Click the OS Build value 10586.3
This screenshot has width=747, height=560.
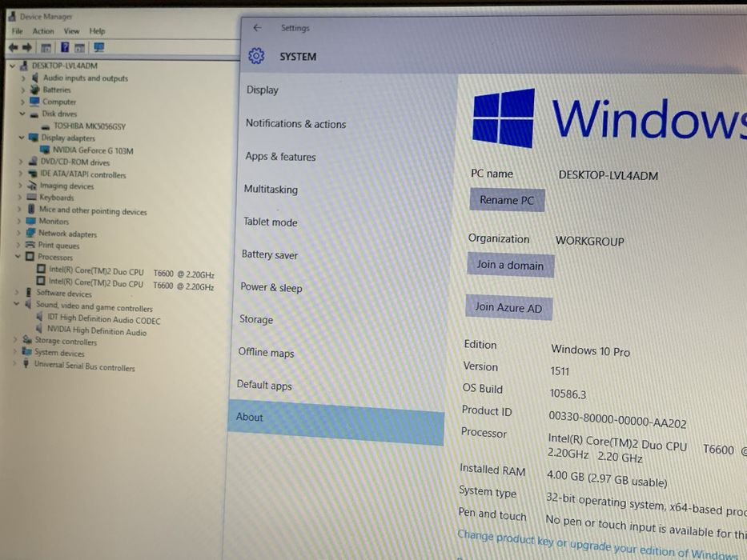pos(568,394)
